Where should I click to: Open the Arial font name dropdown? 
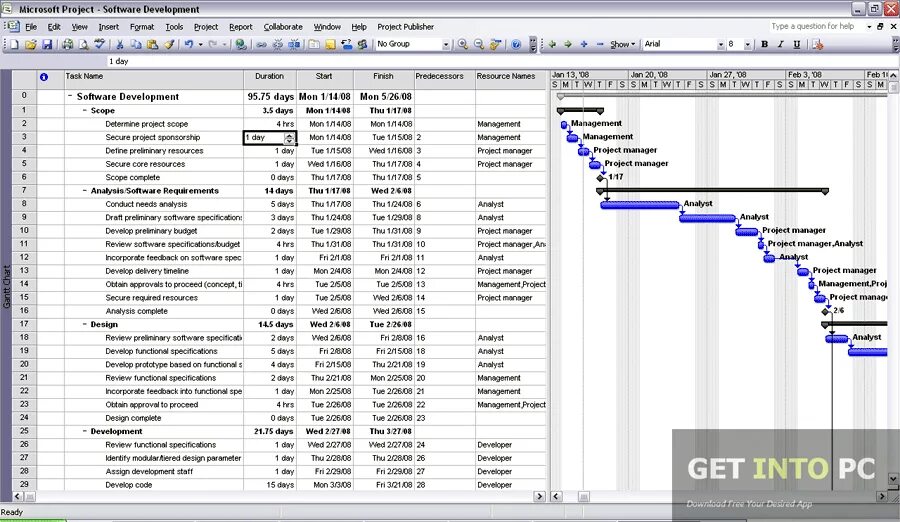[x=721, y=44]
